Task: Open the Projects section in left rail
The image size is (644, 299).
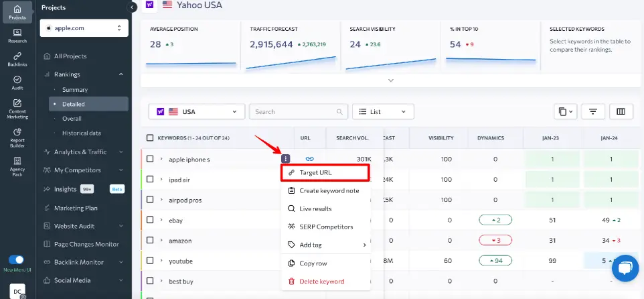Action: tap(17, 11)
